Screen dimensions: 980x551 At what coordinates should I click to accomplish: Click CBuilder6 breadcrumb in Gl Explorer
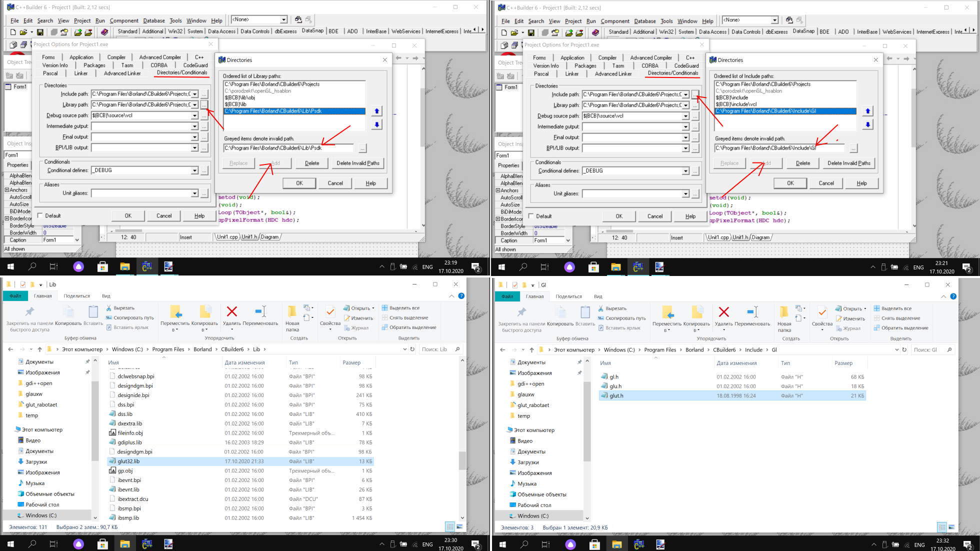pos(724,350)
